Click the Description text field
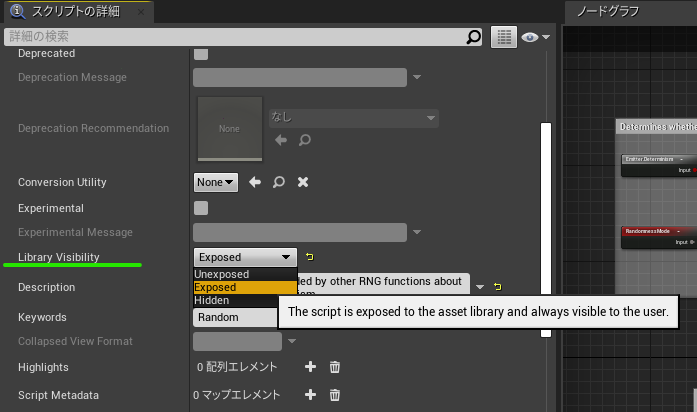Viewport: 697px width, 412px height. pos(383,284)
